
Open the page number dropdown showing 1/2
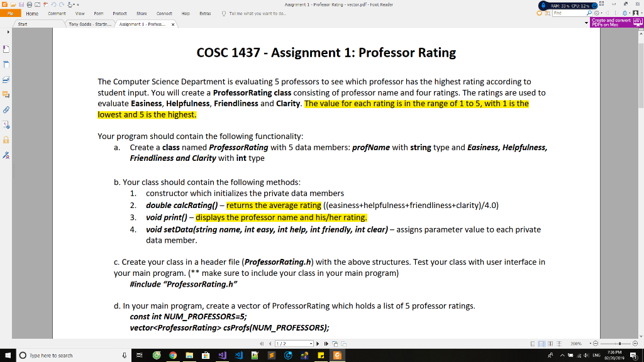[x=311, y=344]
